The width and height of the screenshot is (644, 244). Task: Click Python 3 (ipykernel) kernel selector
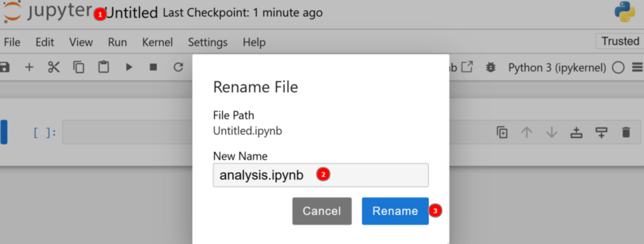point(556,67)
